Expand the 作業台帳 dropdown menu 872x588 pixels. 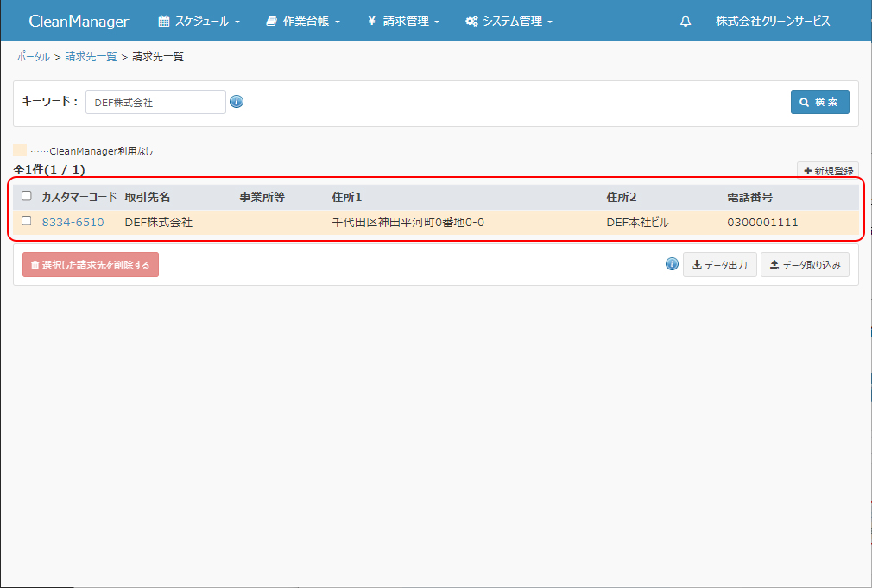[303, 22]
